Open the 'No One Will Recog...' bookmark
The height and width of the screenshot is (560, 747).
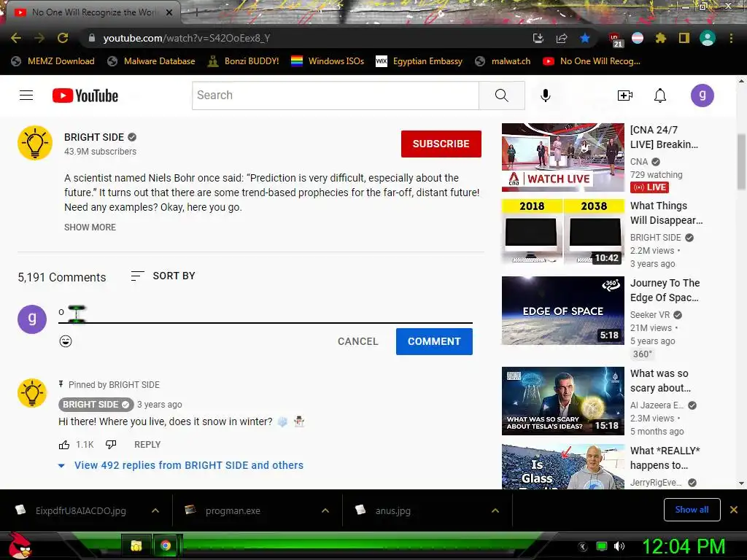click(x=592, y=61)
